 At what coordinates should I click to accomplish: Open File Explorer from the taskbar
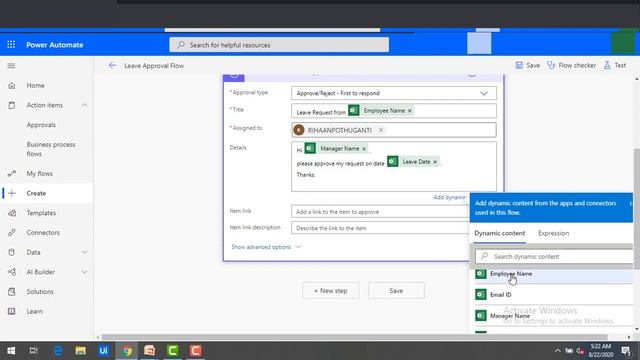click(80, 351)
